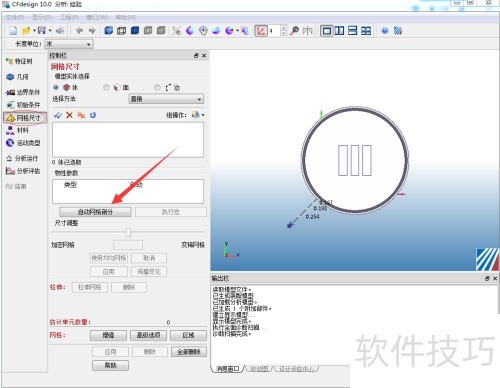Click the magnifier zoom toolbar icon
The width and height of the screenshot is (500, 388).
(294, 31)
